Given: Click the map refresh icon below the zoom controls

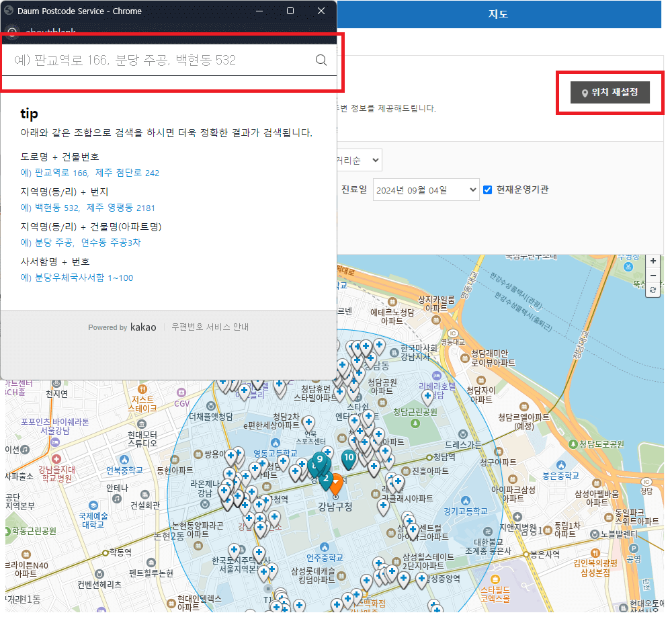Looking at the screenshot, I should (x=653, y=290).
